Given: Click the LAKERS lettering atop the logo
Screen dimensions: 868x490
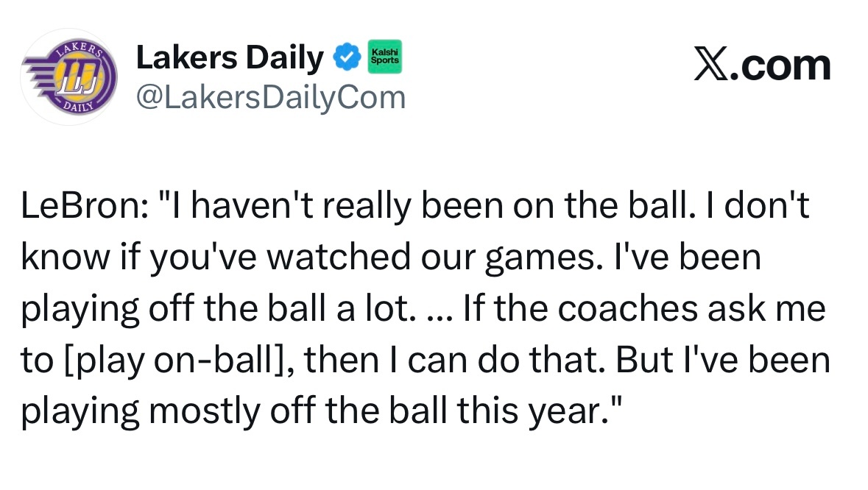Looking at the screenshot, I should pos(78,49).
